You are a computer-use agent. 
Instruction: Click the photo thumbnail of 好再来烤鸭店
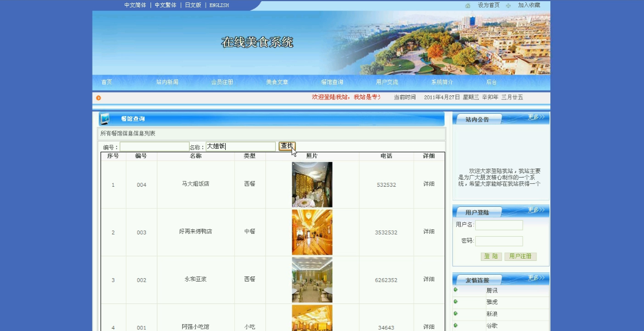click(312, 232)
